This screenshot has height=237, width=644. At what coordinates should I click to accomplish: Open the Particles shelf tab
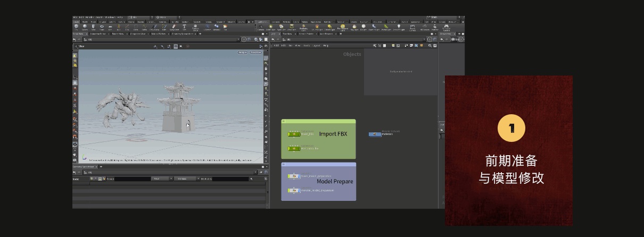pyautogui.click(x=287, y=22)
